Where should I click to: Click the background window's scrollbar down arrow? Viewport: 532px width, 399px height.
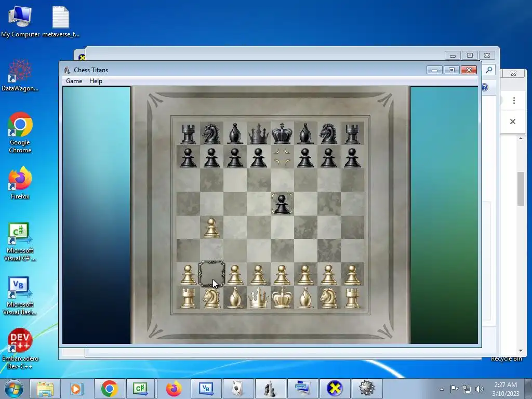point(521,351)
